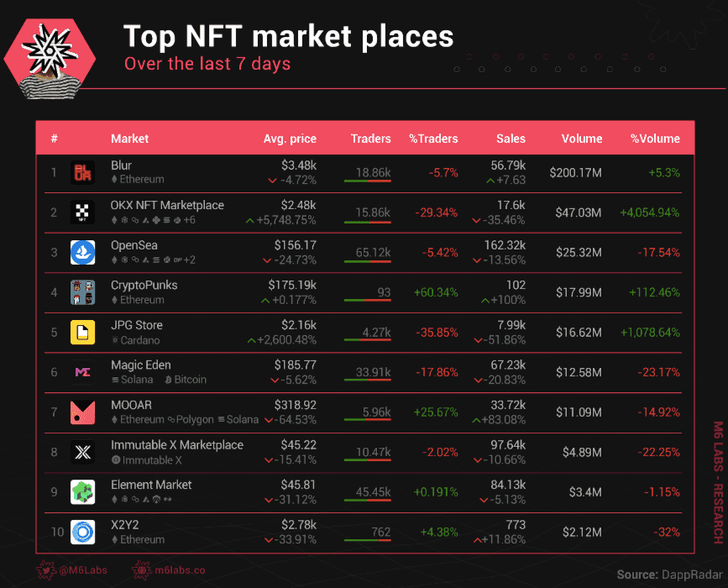Image resolution: width=728 pixels, height=588 pixels.
Task: Click the MOOAR pink logo icon
Action: (82, 412)
